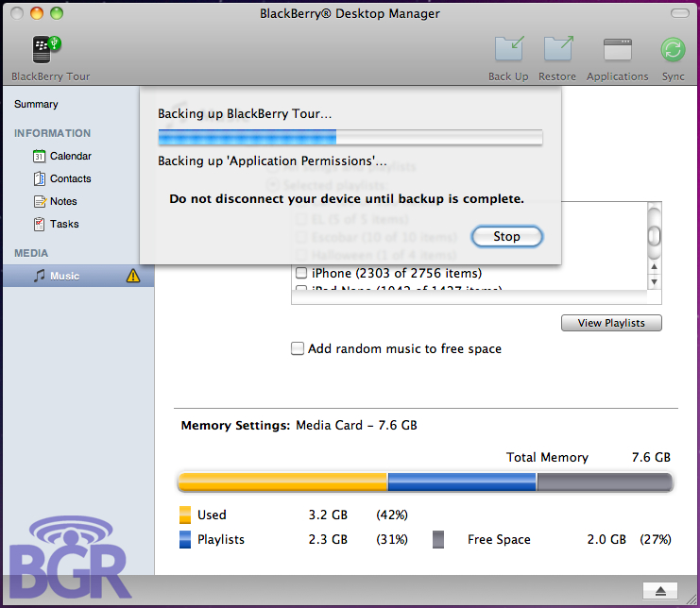The height and width of the screenshot is (608, 700).
Task: Click the BlackBerry Tour device icon
Action: point(46,49)
